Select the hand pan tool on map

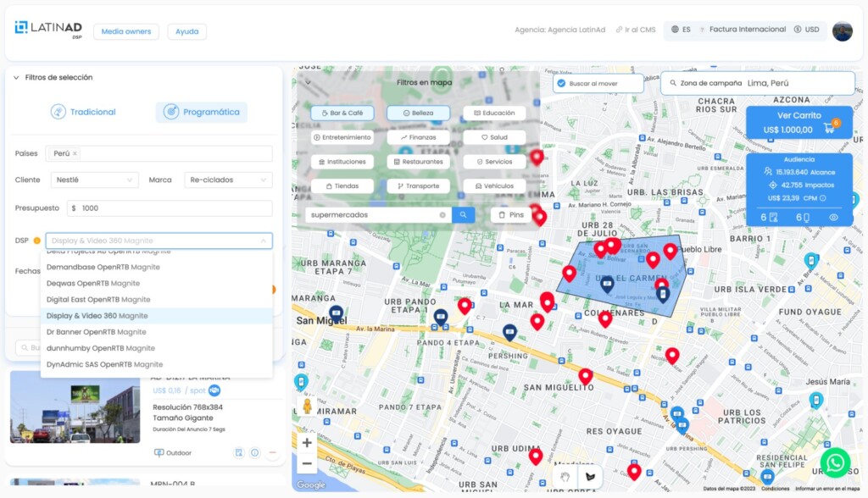click(x=565, y=477)
